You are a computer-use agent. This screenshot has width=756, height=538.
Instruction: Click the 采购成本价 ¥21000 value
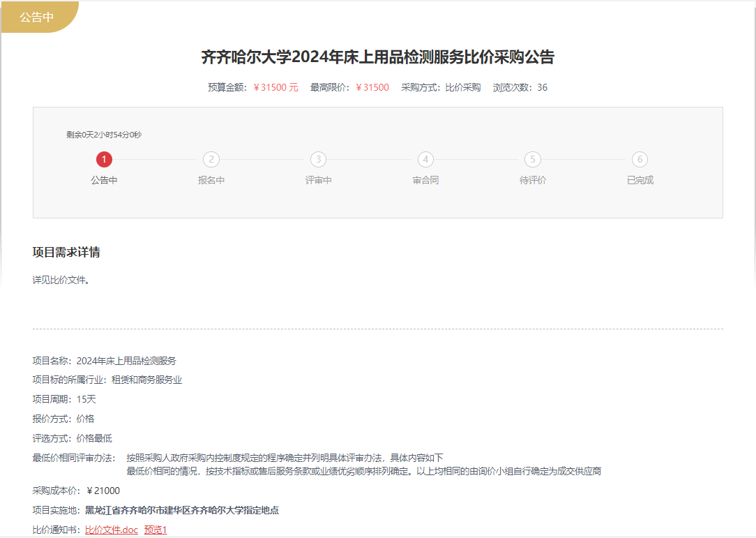coord(103,491)
